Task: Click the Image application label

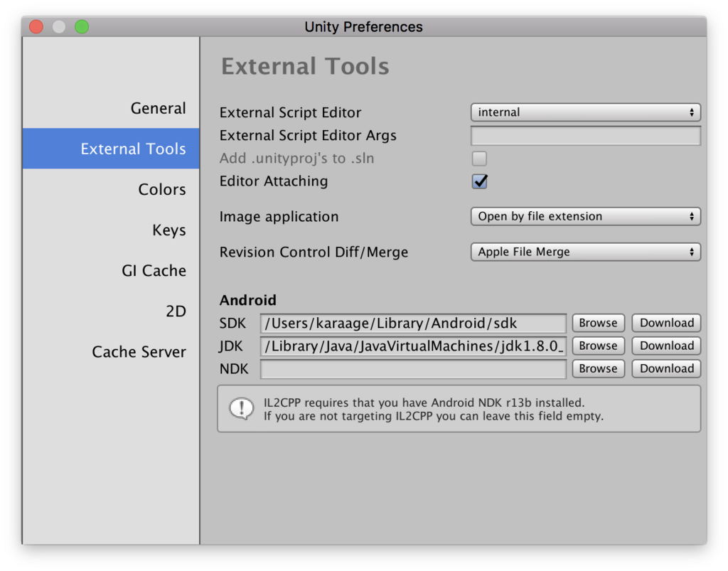Action: coord(279,217)
